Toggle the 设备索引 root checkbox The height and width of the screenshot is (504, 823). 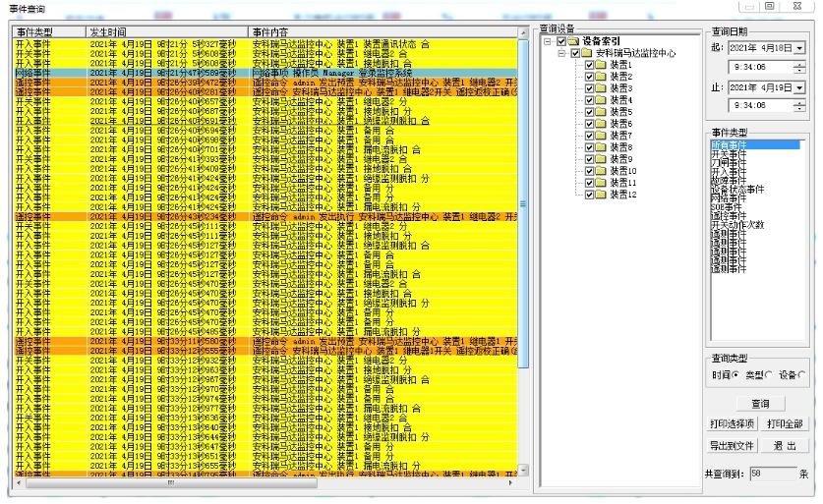click(561, 41)
